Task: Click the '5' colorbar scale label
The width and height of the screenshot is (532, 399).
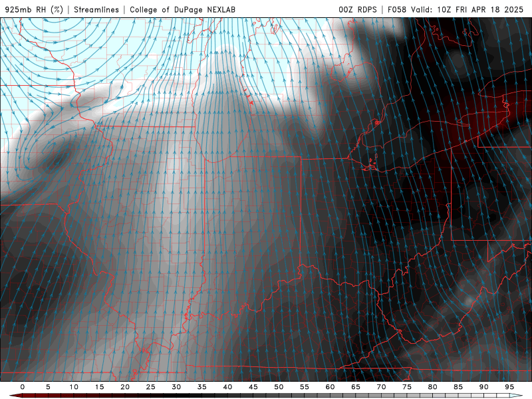Action: point(48,387)
